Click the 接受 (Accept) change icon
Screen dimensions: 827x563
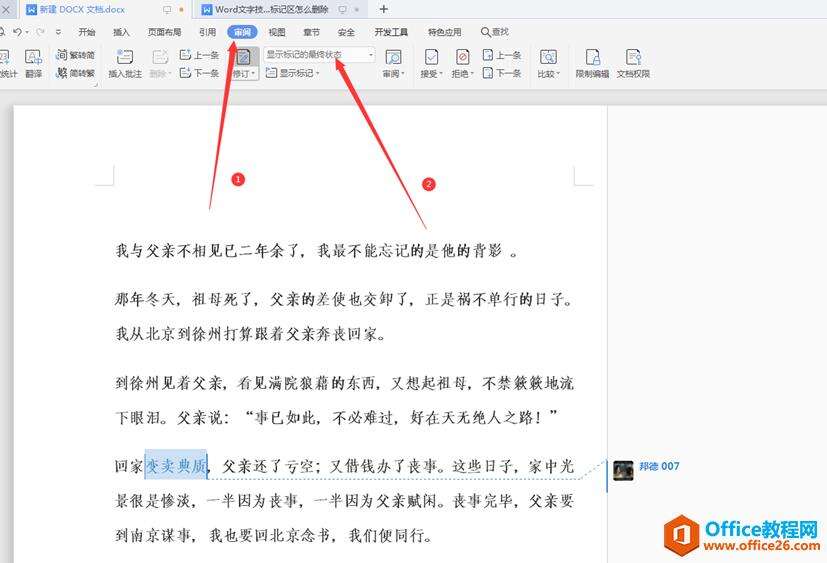(x=431, y=58)
